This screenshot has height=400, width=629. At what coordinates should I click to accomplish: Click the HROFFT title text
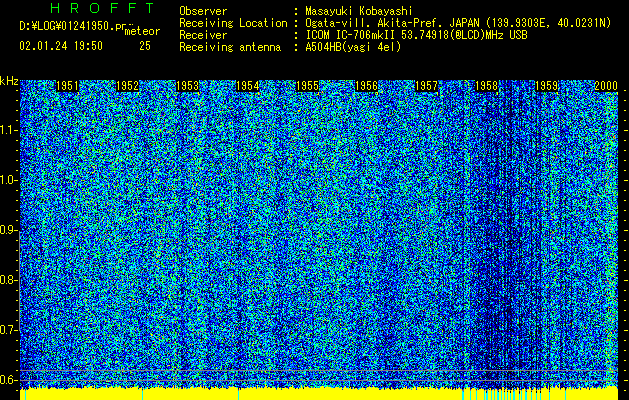102,8
